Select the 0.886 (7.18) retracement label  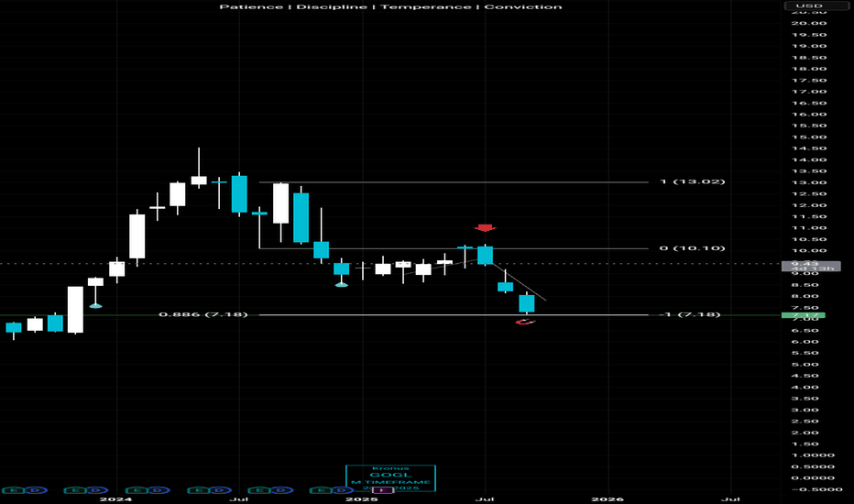203,314
